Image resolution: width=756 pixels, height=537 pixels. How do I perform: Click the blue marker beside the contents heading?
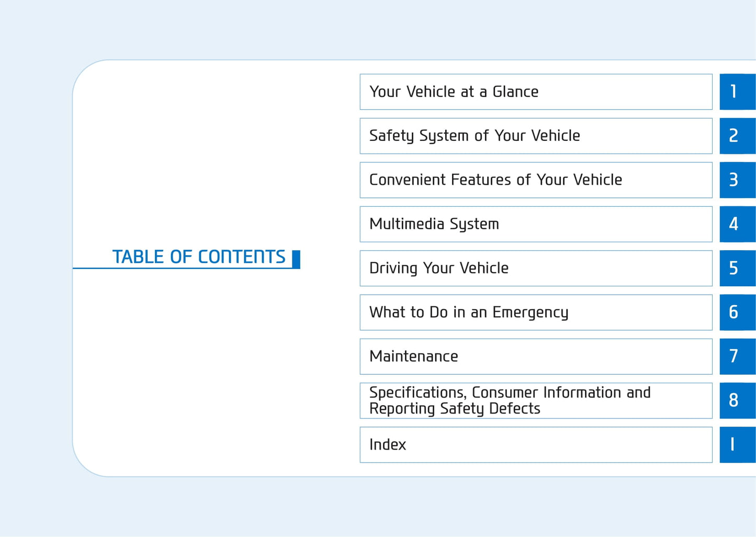coord(296,259)
